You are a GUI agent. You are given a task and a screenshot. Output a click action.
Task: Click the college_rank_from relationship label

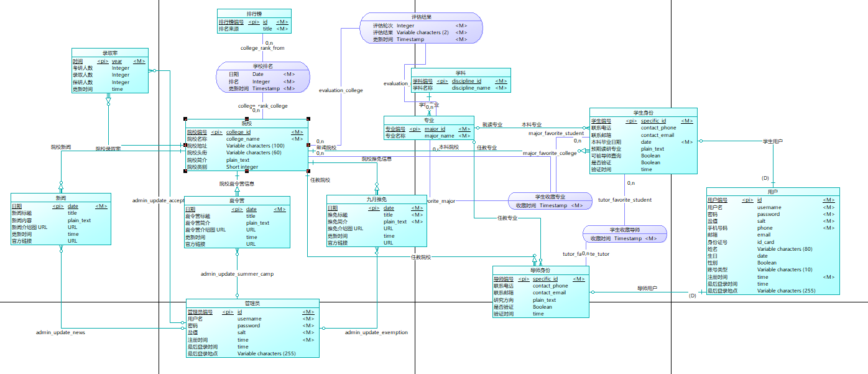pyautogui.click(x=262, y=48)
